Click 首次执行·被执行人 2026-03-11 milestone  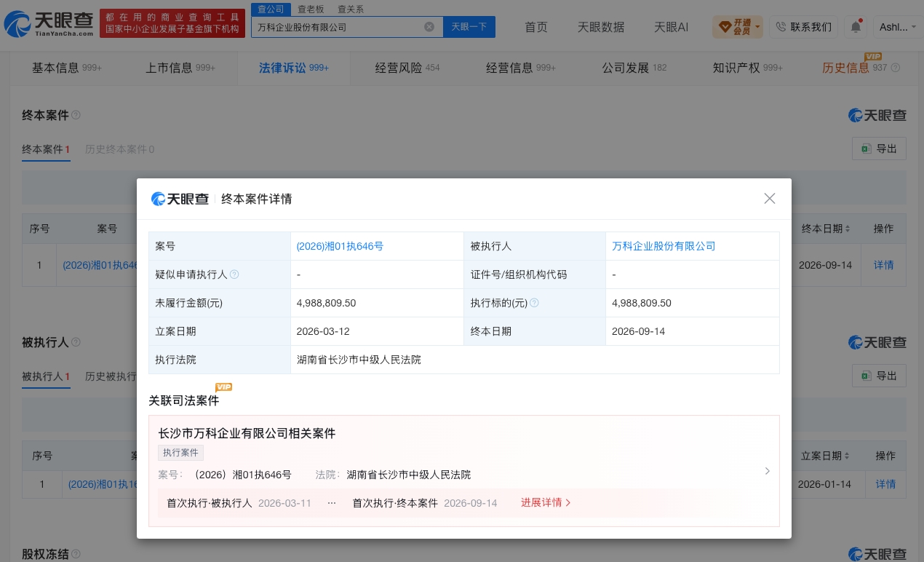coord(239,503)
